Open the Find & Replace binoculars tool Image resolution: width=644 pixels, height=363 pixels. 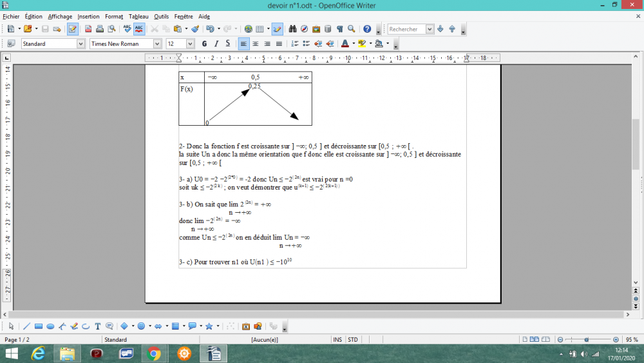pyautogui.click(x=292, y=29)
